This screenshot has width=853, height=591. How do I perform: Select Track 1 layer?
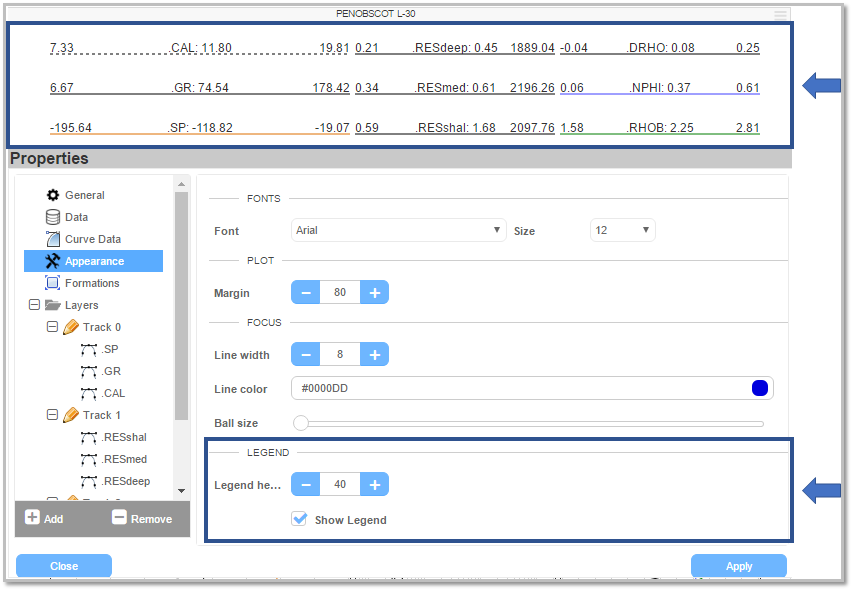coord(102,415)
